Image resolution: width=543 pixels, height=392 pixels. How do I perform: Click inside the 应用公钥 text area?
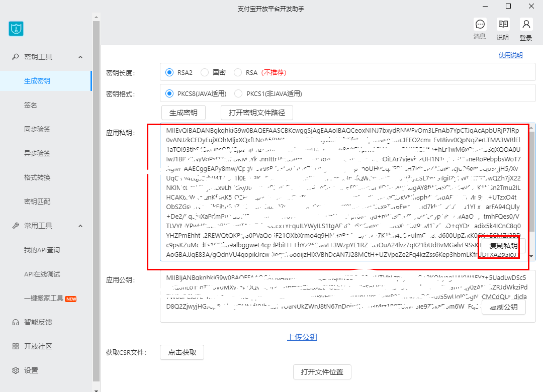[x=348, y=297]
